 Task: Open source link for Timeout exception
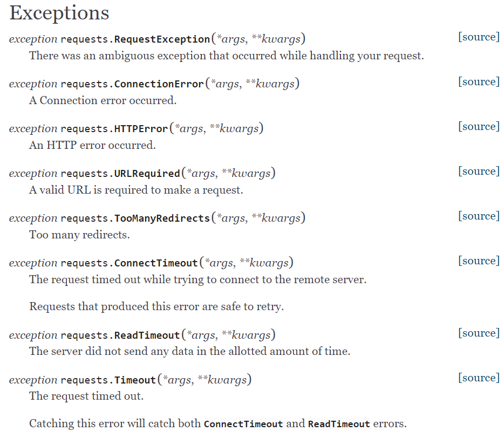coord(479,378)
